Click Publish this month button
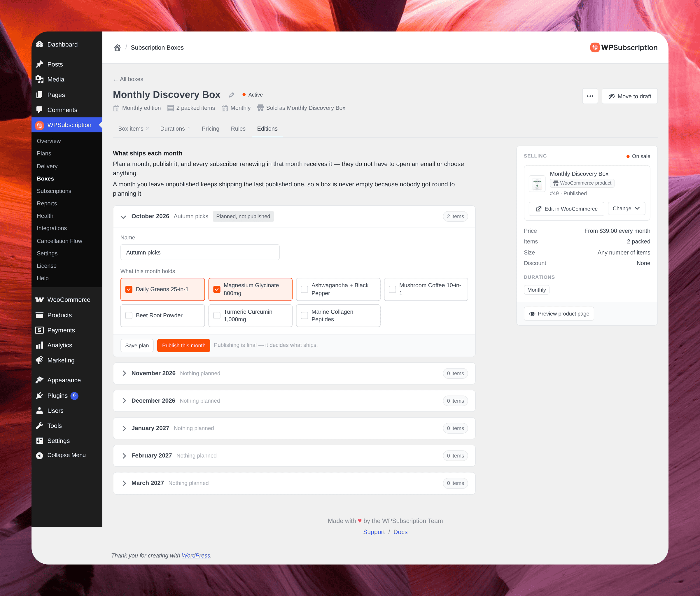The width and height of the screenshot is (700, 596). coord(183,346)
